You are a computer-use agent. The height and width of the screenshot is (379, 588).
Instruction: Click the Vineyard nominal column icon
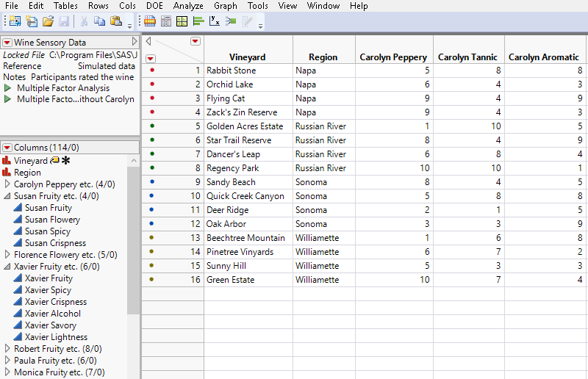click(7, 160)
